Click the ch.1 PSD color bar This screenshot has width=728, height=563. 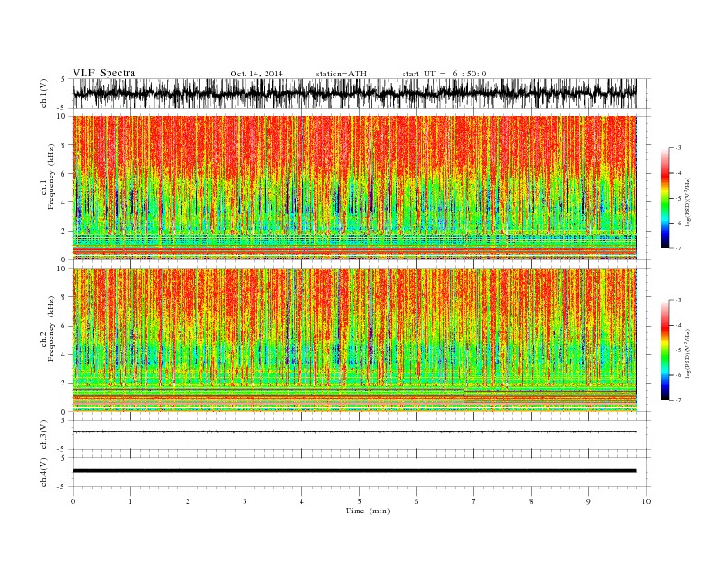tap(665, 198)
